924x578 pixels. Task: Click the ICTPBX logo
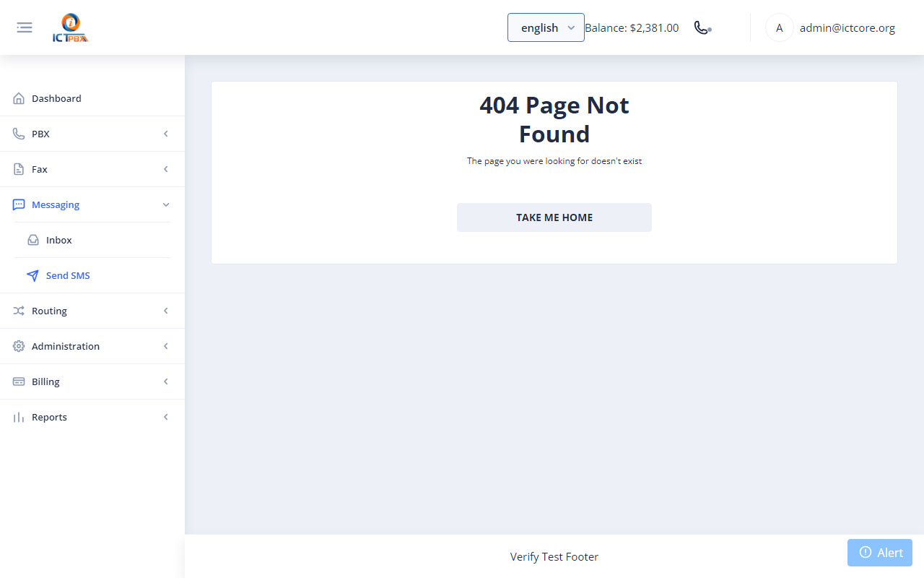pos(70,28)
